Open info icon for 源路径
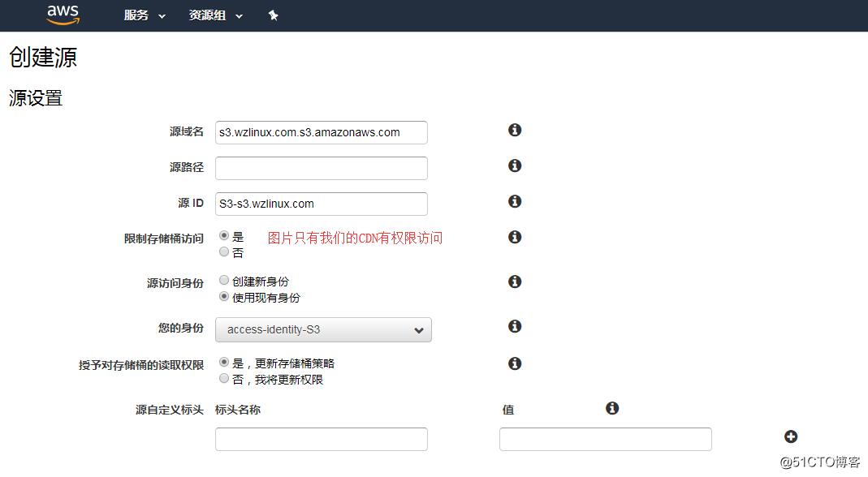The height and width of the screenshot is (477, 868). pos(515,165)
